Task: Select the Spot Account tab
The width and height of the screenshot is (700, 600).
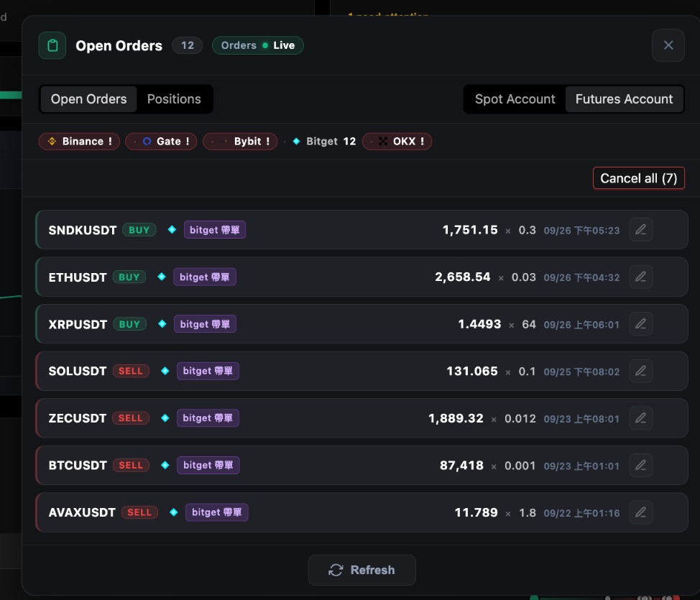Action: (515, 99)
